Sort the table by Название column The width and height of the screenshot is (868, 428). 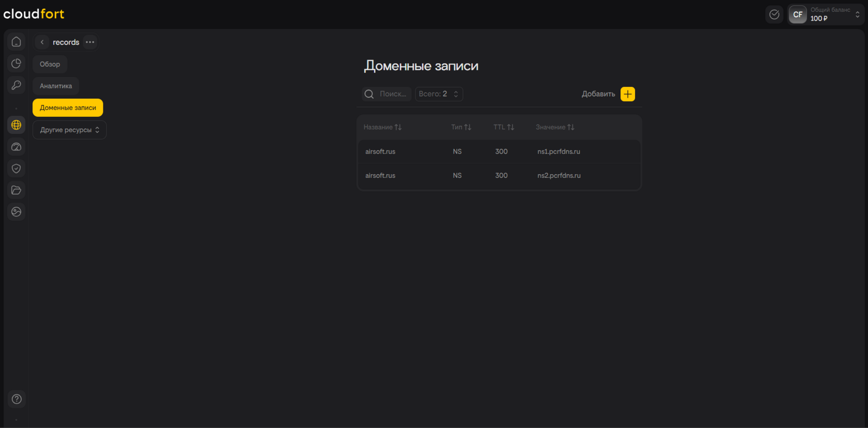382,127
